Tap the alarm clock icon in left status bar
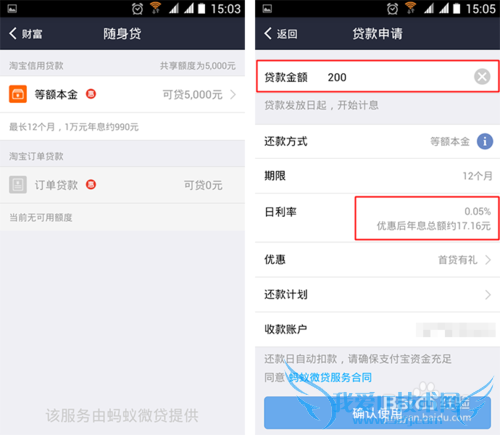The height and width of the screenshot is (435, 500). [137, 9]
